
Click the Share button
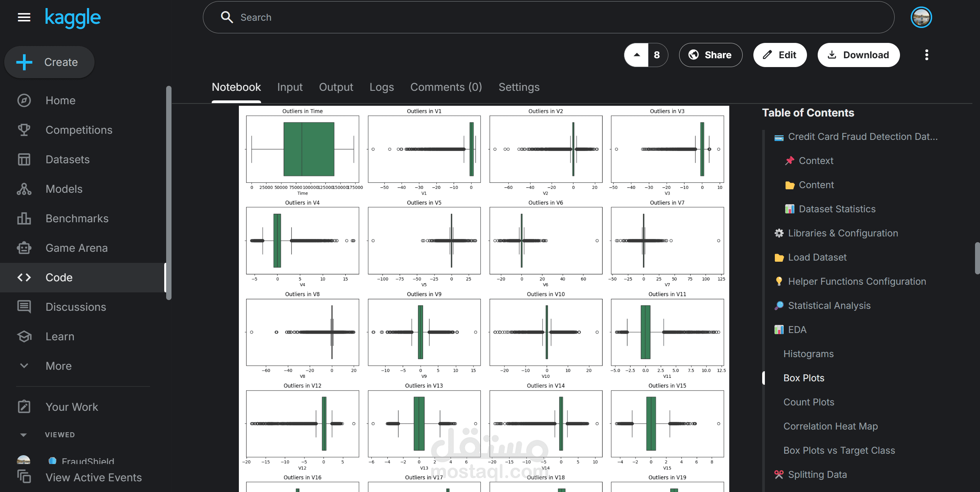(710, 55)
